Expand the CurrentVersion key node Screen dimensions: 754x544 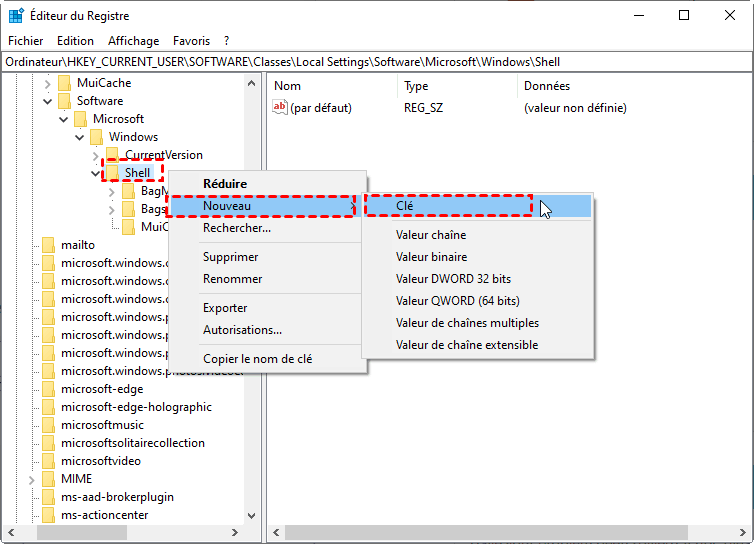[95, 155]
